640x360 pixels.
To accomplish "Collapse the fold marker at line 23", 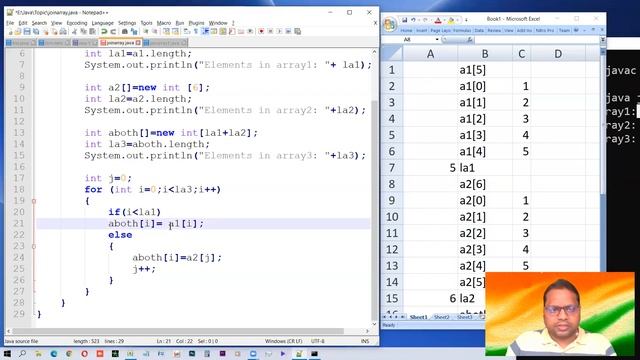I will tap(34, 246).
